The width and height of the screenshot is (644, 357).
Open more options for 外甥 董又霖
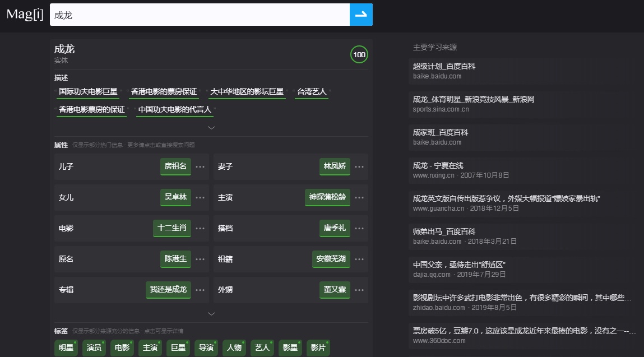[x=359, y=290]
